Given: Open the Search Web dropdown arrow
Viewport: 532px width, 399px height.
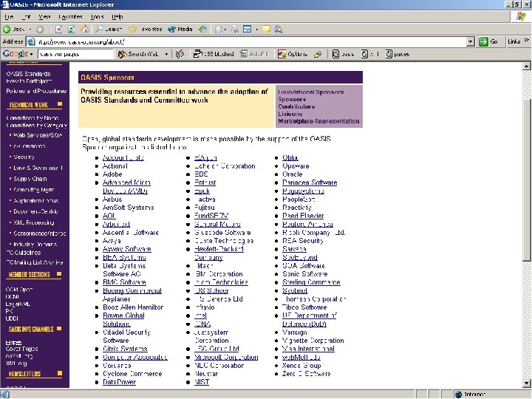Looking at the screenshot, I should (x=166, y=54).
